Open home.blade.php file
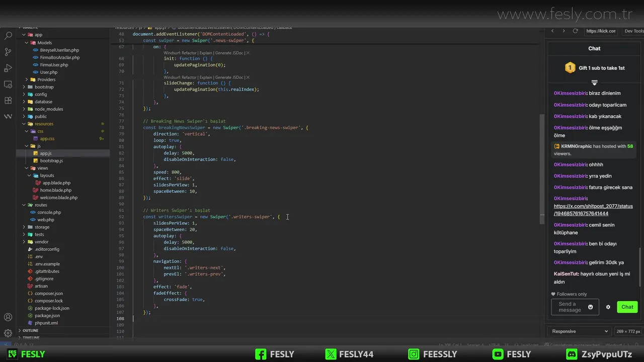The height and width of the screenshot is (362, 644). pyautogui.click(x=56, y=191)
